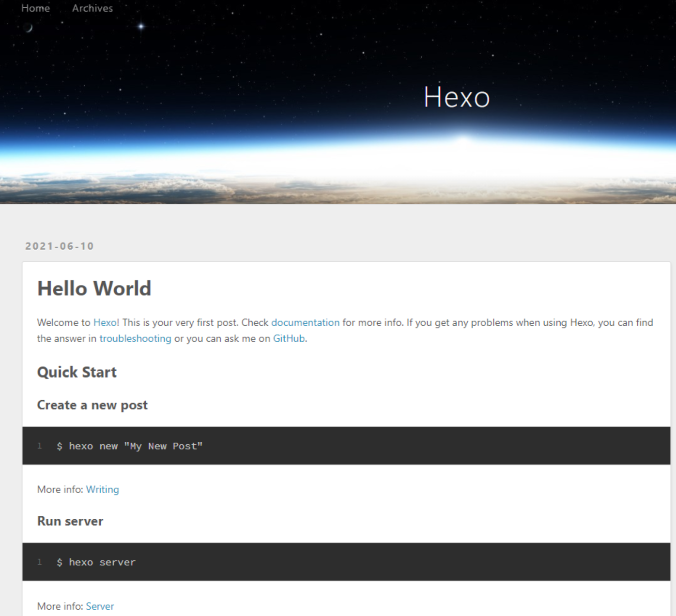Open the Hello World post title
This screenshot has width=676, height=616.
(x=94, y=288)
